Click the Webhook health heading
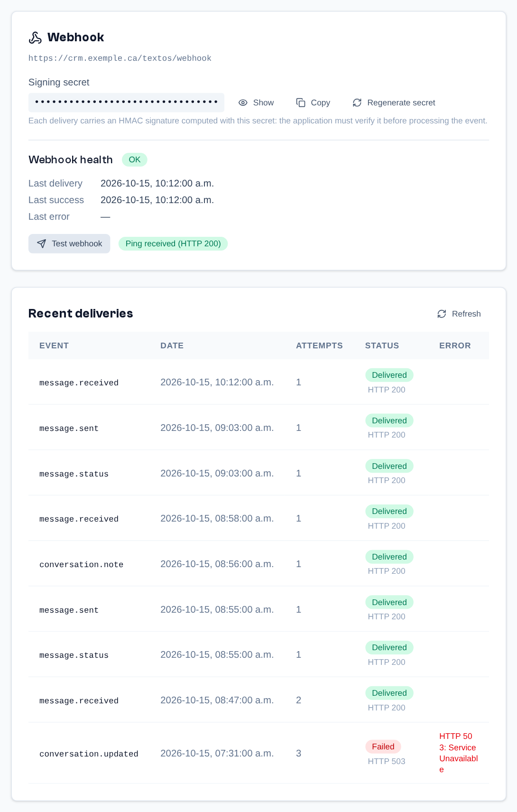This screenshot has width=517, height=812. 71,159
